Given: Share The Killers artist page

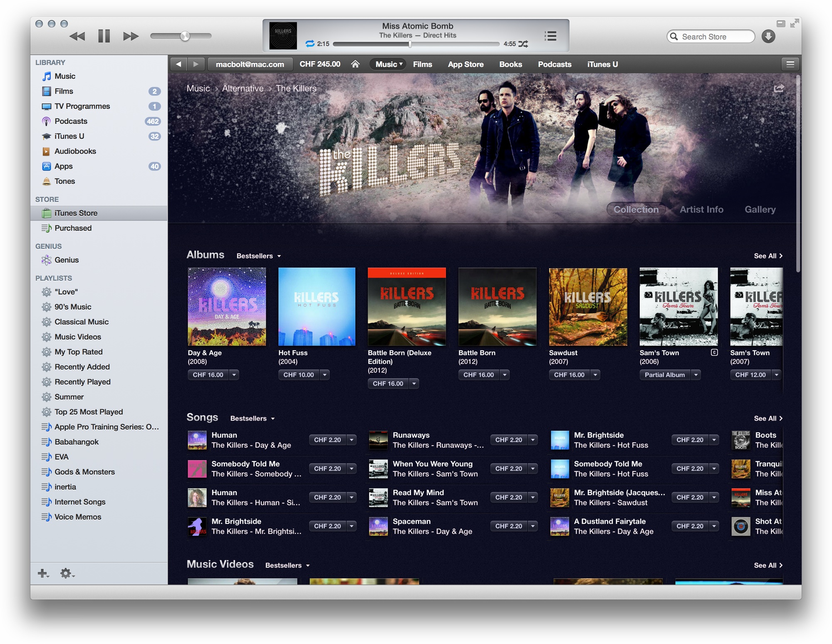Looking at the screenshot, I should (779, 88).
